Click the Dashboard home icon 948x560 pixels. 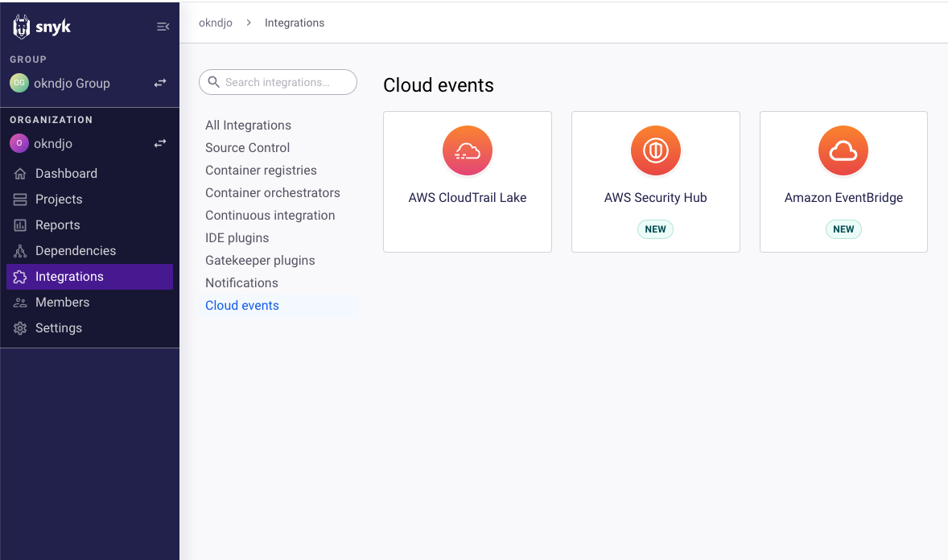(x=21, y=174)
